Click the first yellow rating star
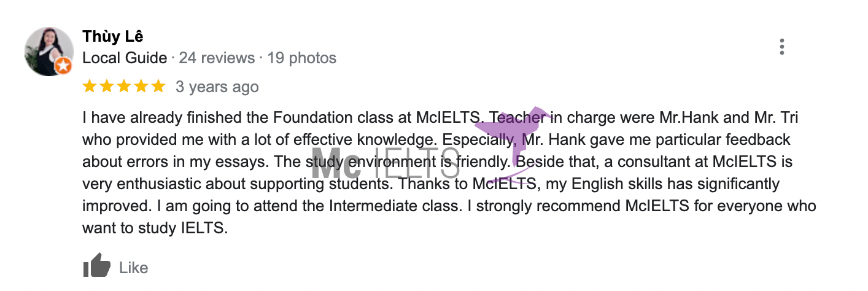The image size is (868, 291). 90,87
